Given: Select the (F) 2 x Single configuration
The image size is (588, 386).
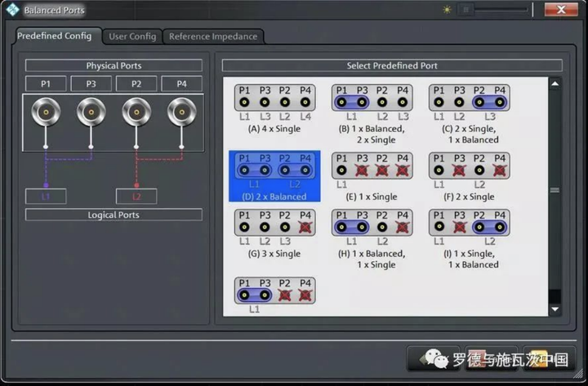Looking at the screenshot, I should click(469, 171).
